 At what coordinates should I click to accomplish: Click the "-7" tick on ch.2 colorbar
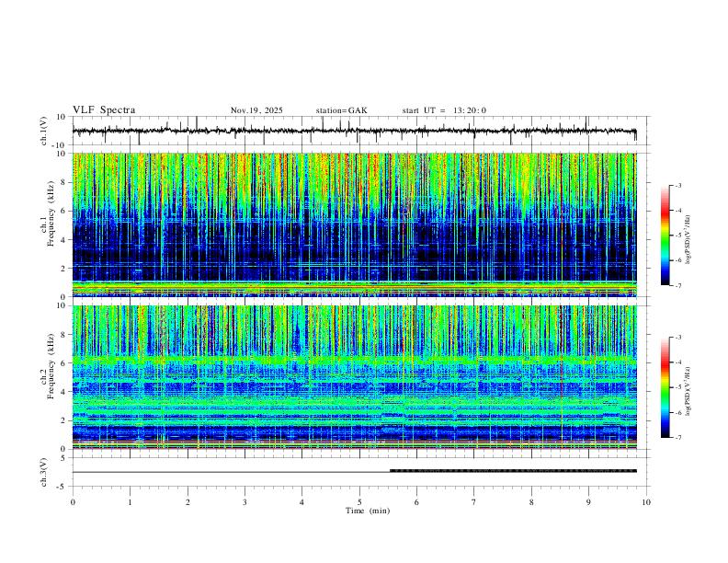(x=677, y=438)
